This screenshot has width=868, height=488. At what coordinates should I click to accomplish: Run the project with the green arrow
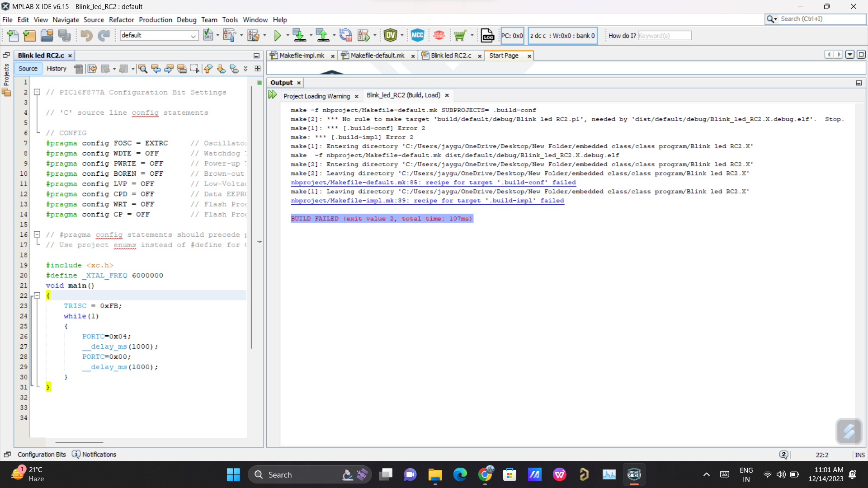tap(278, 35)
